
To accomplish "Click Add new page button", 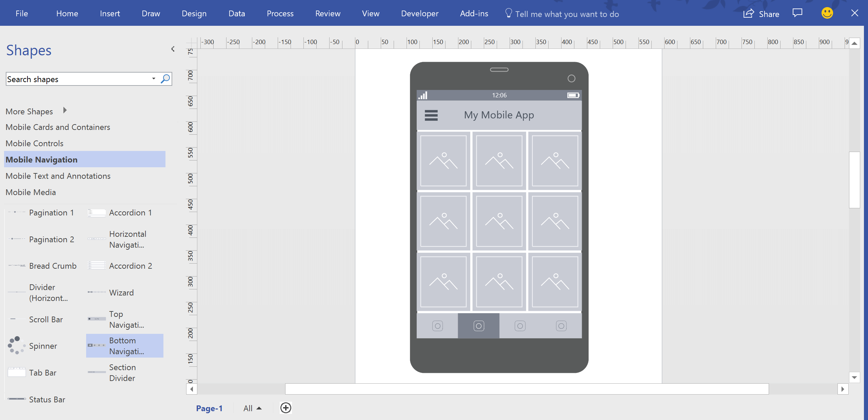I will point(285,409).
